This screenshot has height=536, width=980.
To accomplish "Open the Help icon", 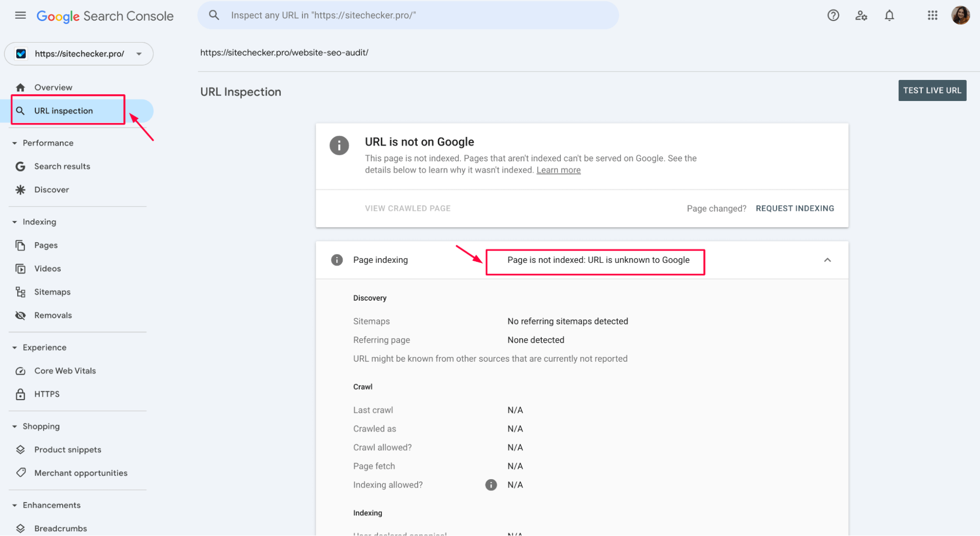I will (833, 15).
